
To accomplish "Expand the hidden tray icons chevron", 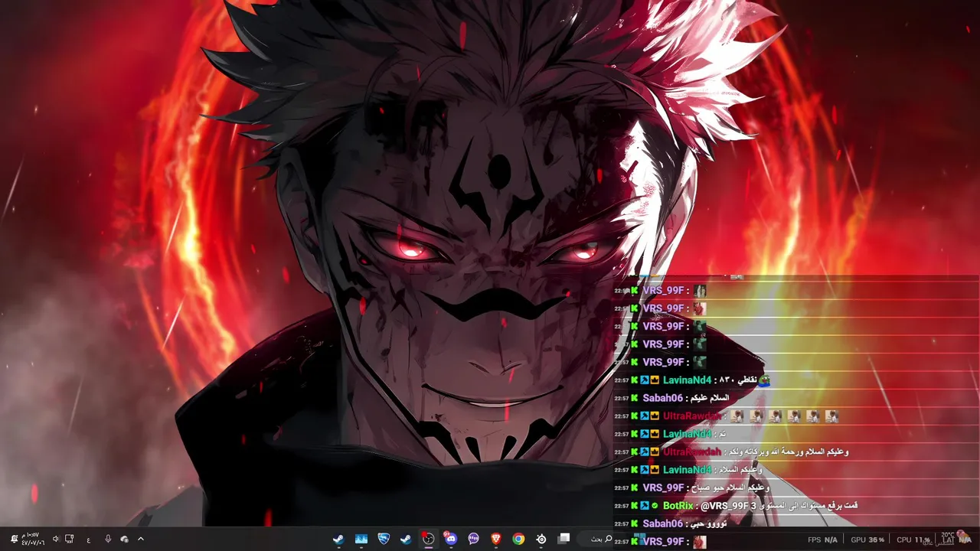I will tap(140, 539).
